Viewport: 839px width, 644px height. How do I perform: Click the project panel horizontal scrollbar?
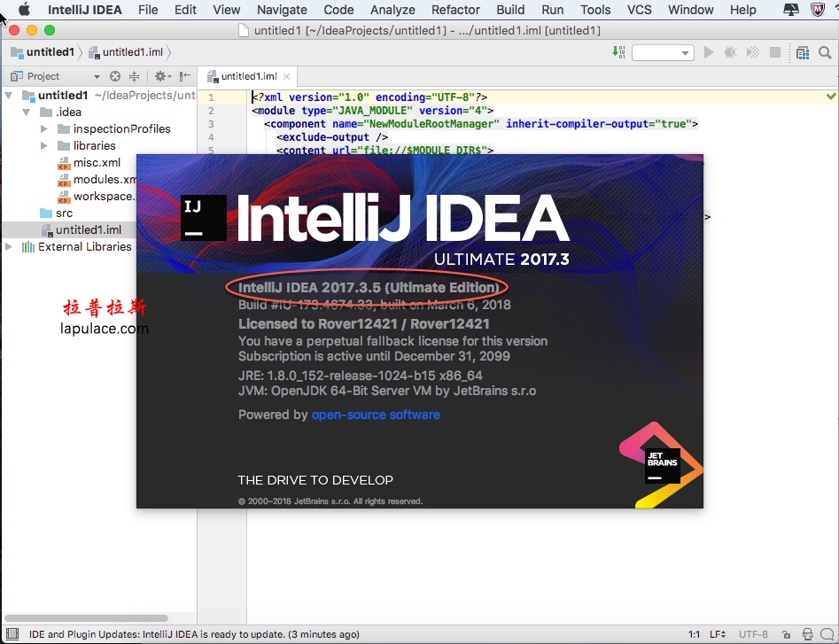click(86, 617)
